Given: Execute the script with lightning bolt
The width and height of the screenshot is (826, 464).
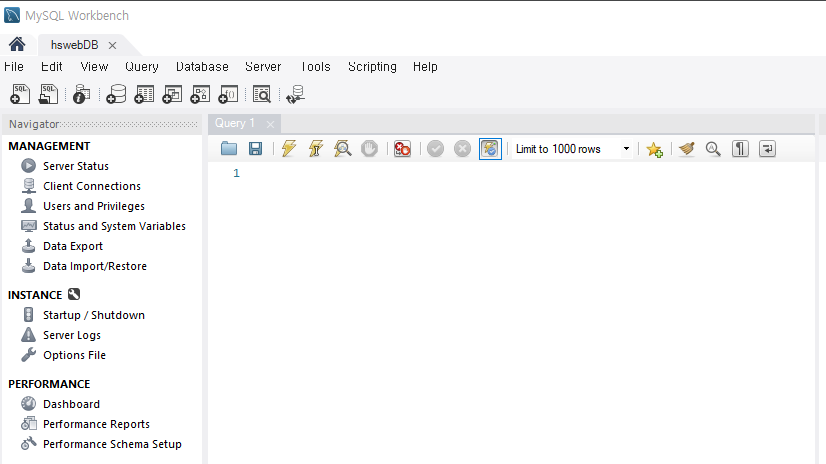Looking at the screenshot, I should click(289, 149).
